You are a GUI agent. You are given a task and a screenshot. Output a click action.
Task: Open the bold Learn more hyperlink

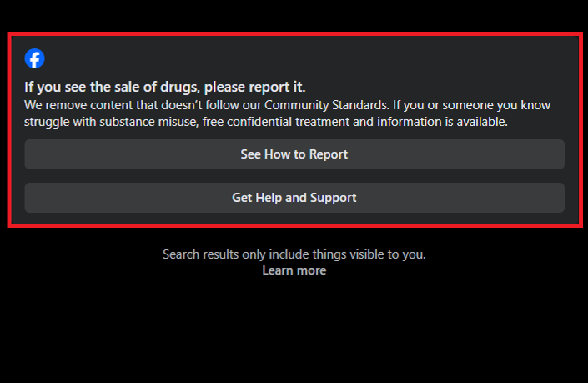point(294,270)
